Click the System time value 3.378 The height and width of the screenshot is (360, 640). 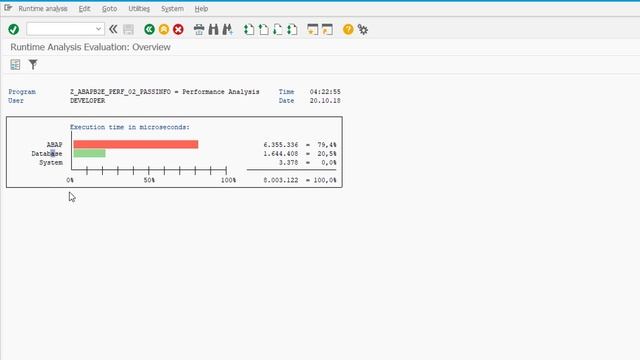(288, 162)
